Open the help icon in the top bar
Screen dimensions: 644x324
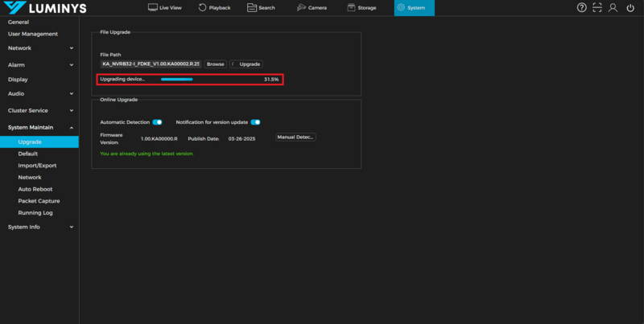582,7
